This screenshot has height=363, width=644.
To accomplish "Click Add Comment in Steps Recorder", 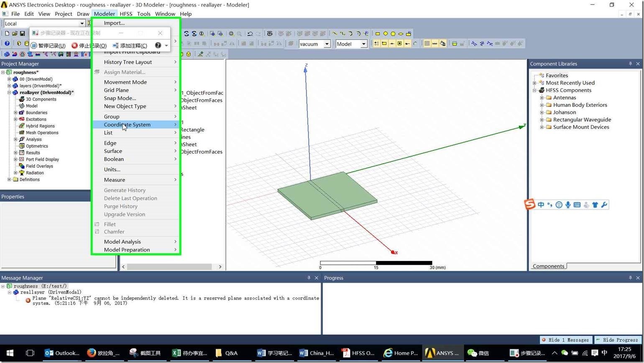I will coord(130,45).
